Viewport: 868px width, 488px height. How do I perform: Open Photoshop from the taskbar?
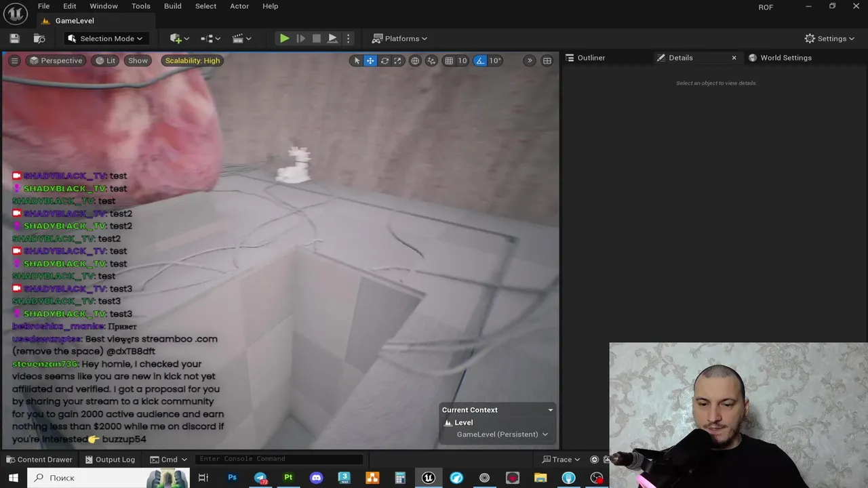pyautogui.click(x=232, y=478)
